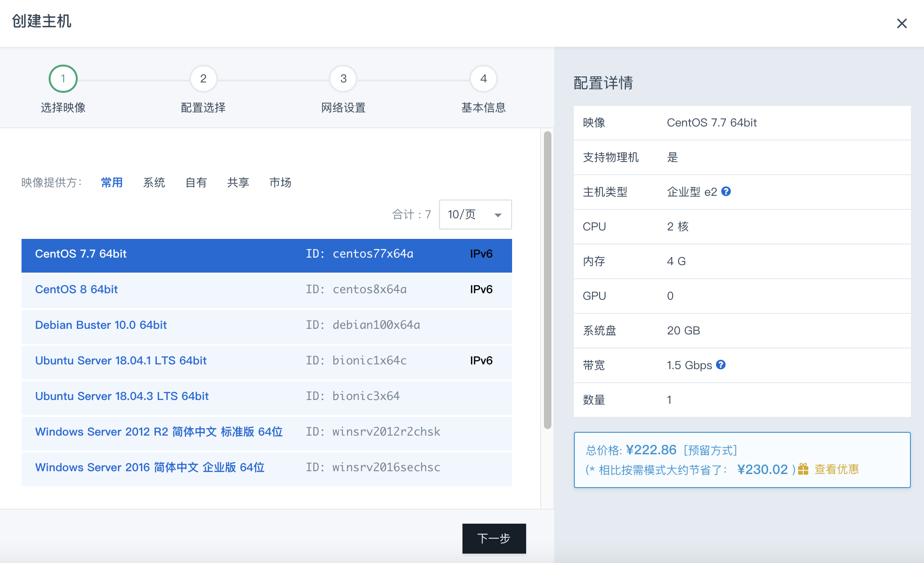Open the 10/页 page size dropdown
Image resolution: width=924 pixels, height=563 pixels.
[475, 215]
